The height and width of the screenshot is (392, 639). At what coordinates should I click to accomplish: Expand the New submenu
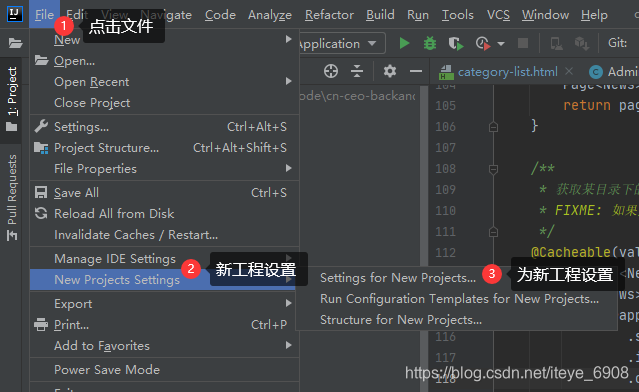pyautogui.click(x=164, y=40)
